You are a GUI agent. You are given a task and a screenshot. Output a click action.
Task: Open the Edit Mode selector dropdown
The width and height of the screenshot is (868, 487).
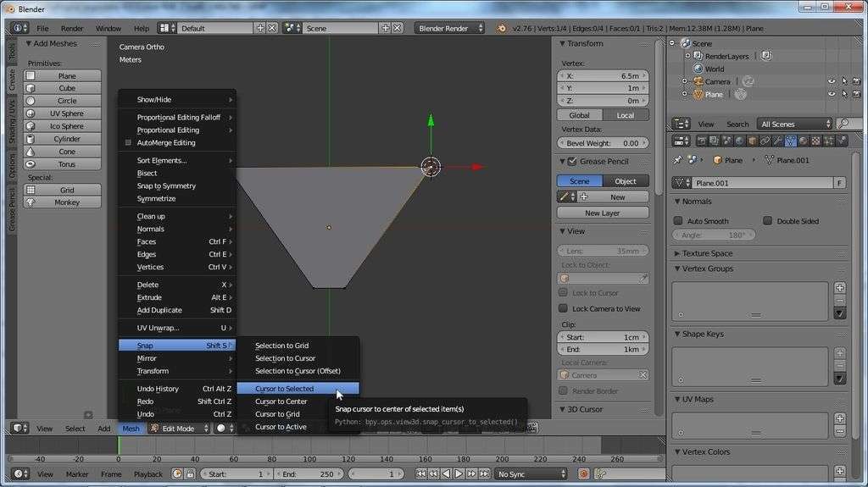coord(179,429)
